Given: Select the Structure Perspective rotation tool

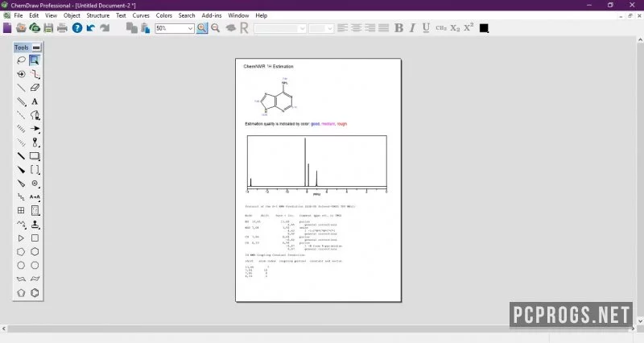Looking at the screenshot, I should pos(21,74).
